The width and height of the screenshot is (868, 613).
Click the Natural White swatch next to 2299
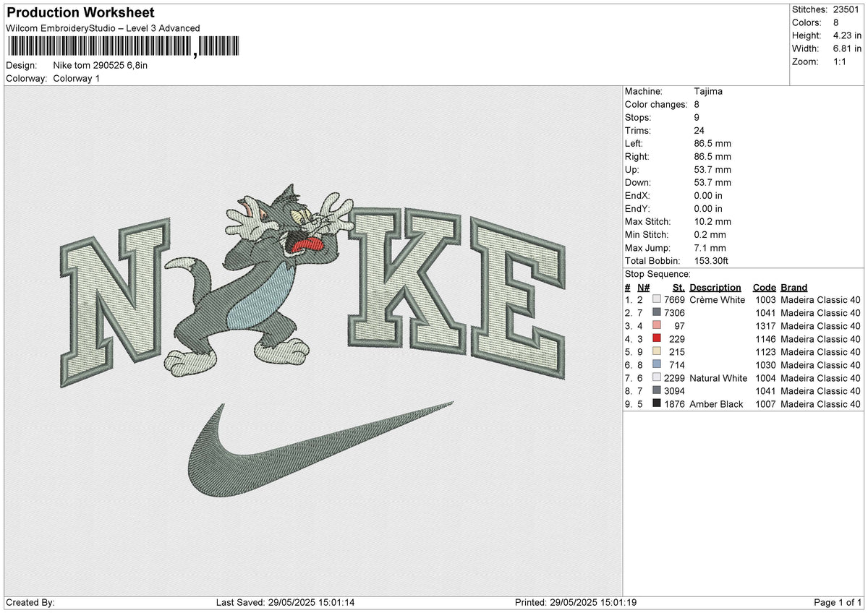point(657,377)
